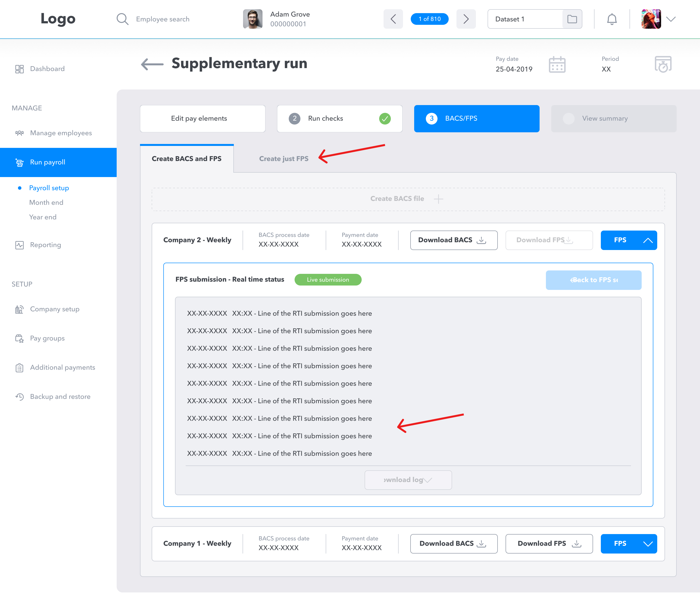Image resolution: width=700 pixels, height=608 pixels.
Task: Click the Employee search input field
Action: (163, 19)
